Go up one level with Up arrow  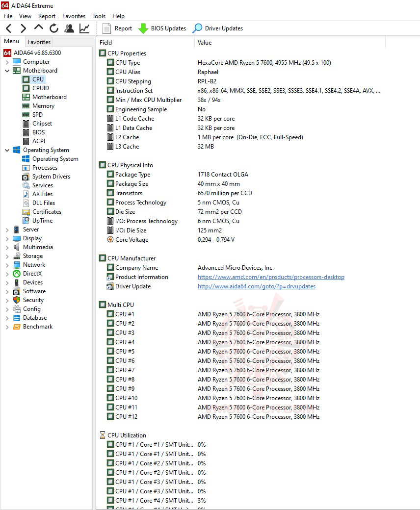pyautogui.click(x=39, y=28)
